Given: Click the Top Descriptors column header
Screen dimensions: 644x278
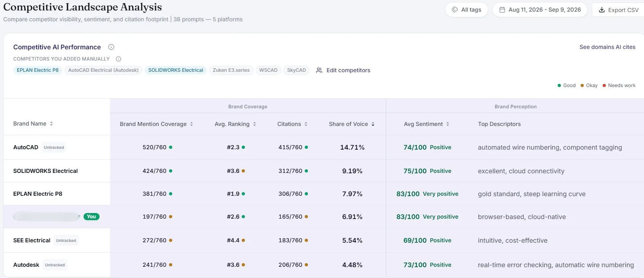Looking at the screenshot, I should click(499, 124).
